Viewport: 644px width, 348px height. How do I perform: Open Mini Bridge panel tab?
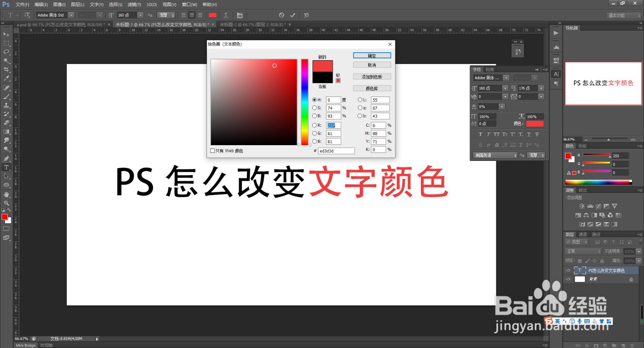coord(26,345)
